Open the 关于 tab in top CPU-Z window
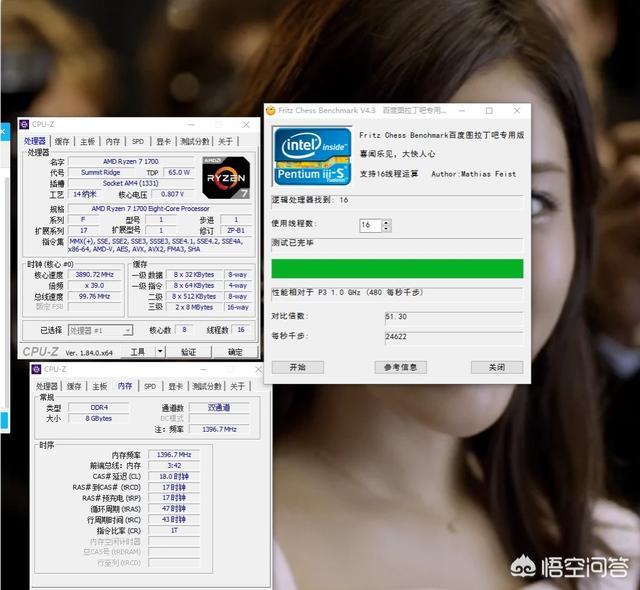 click(225, 142)
